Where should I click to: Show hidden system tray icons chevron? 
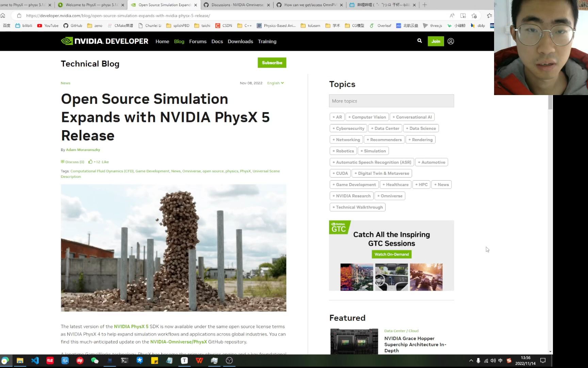coord(471,361)
